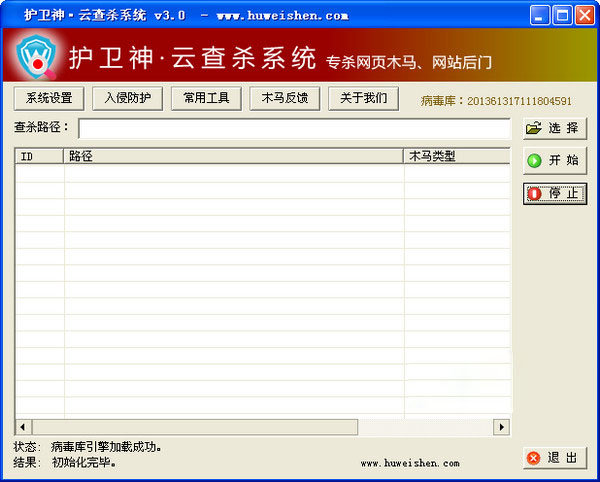The width and height of the screenshot is (600, 482).
Task: Click inside the 查杀路径 input field
Action: [x=294, y=129]
